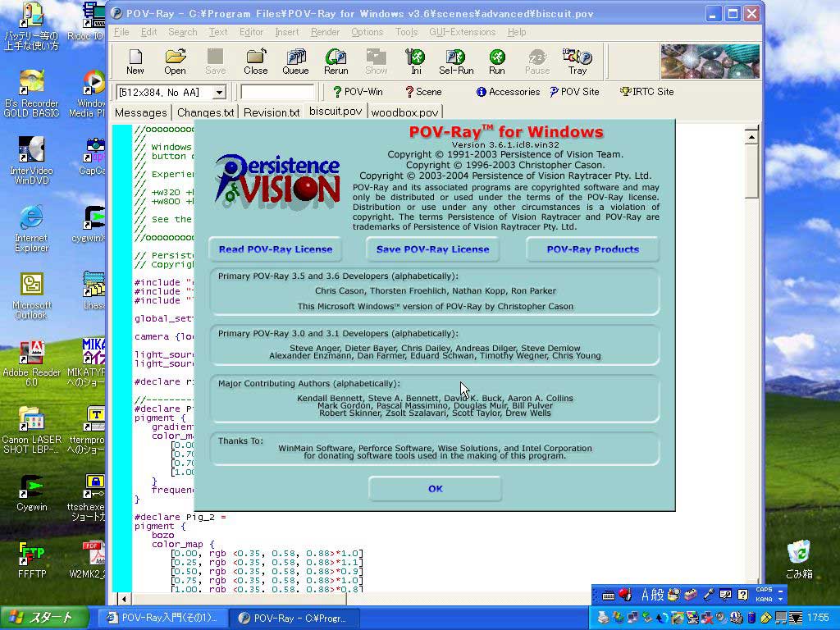Click the New file toolbar icon
This screenshot has height=630, width=840.
[135, 62]
